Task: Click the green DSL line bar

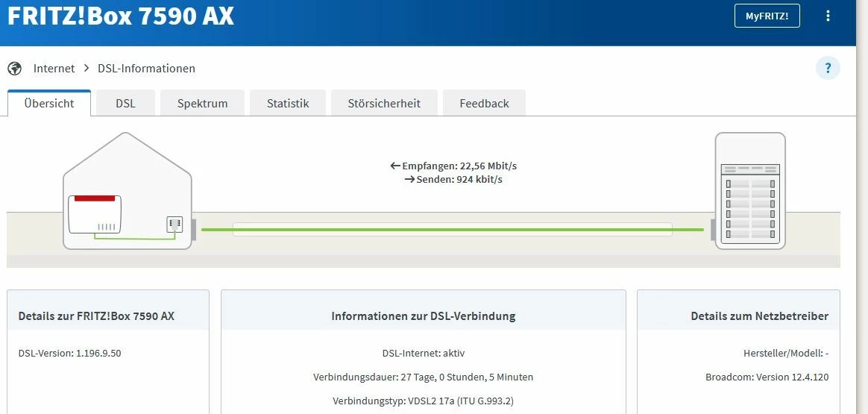Action: click(x=452, y=229)
